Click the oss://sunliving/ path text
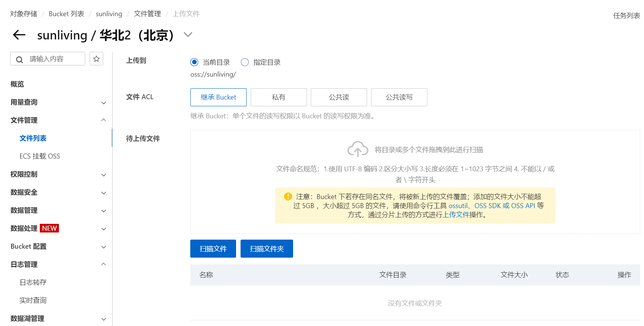Image resolution: width=644 pixels, height=326 pixels. pos(213,74)
